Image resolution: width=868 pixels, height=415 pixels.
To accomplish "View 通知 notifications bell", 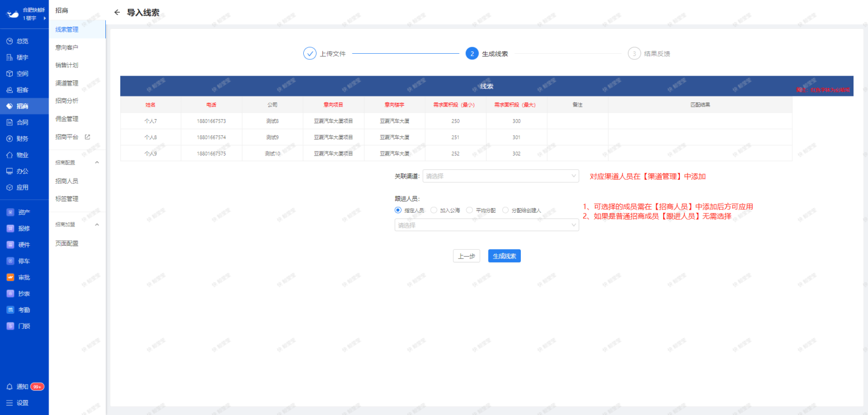I will (9, 387).
